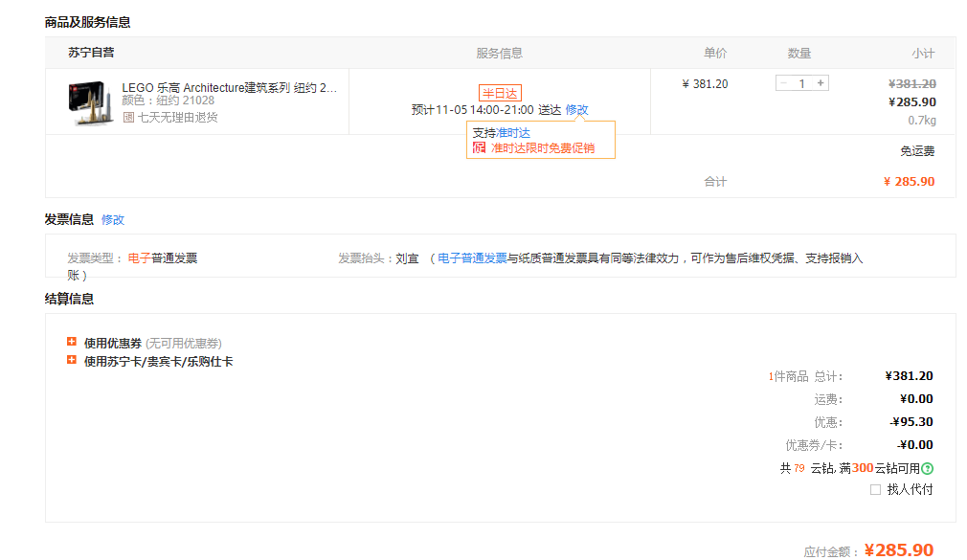Click the 免运费 shipping text

point(917,151)
